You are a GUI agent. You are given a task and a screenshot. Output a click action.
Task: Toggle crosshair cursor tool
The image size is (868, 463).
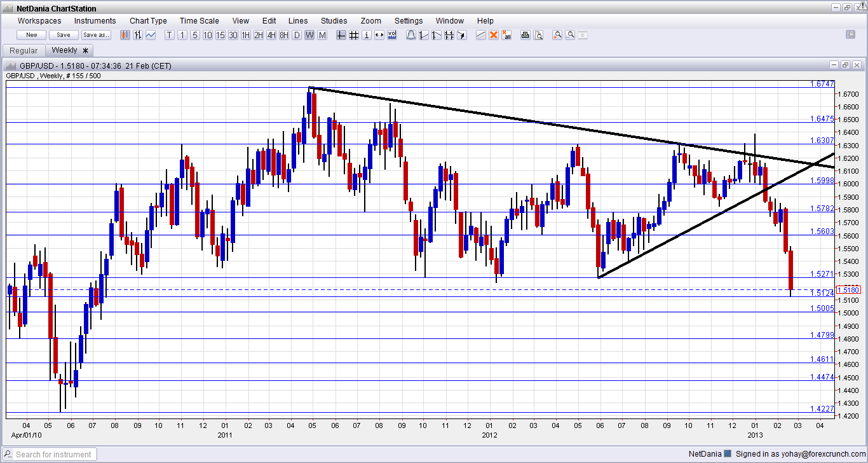(341, 35)
